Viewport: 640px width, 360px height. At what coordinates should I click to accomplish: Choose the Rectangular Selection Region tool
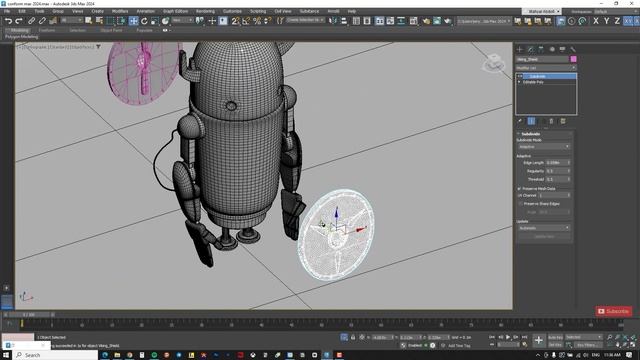[110, 21]
